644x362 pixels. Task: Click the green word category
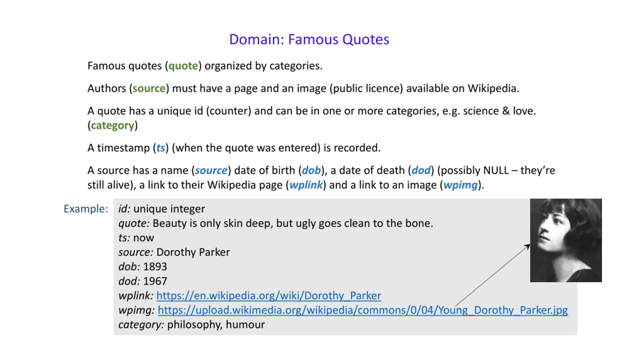[112, 125]
